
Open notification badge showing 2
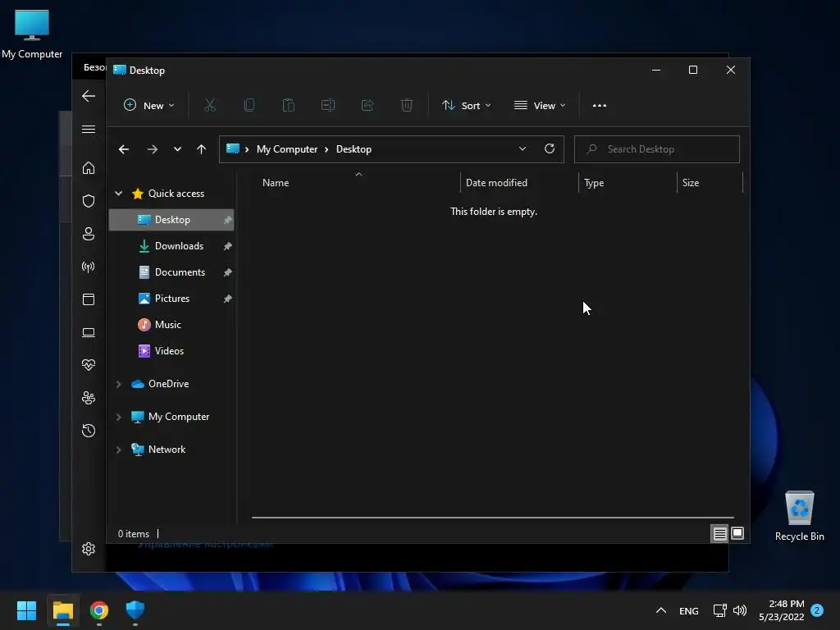pos(817,610)
